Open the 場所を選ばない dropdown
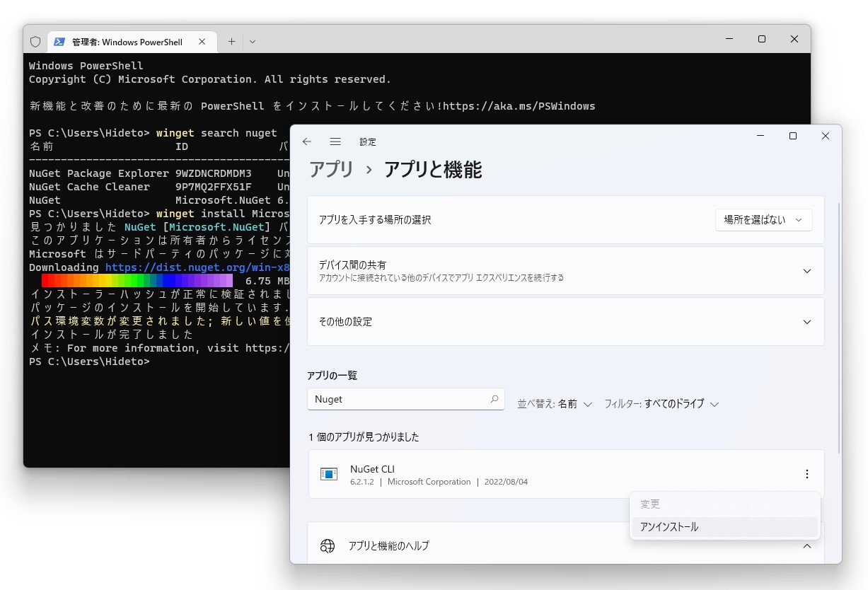 click(763, 219)
